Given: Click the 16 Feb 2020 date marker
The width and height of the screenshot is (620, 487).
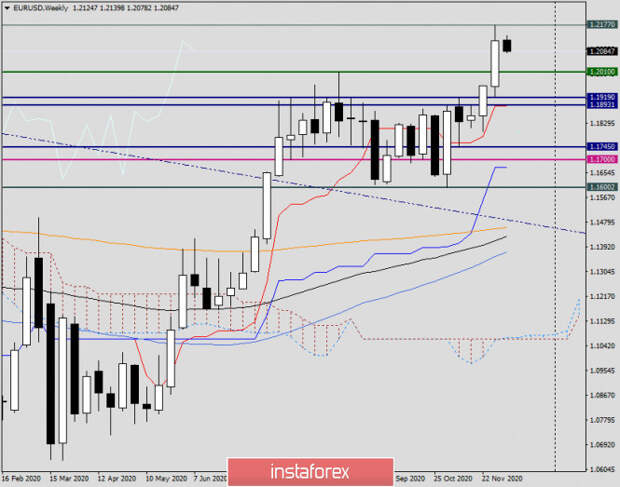Looking at the screenshot, I should pyautogui.click(x=23, y=479).
